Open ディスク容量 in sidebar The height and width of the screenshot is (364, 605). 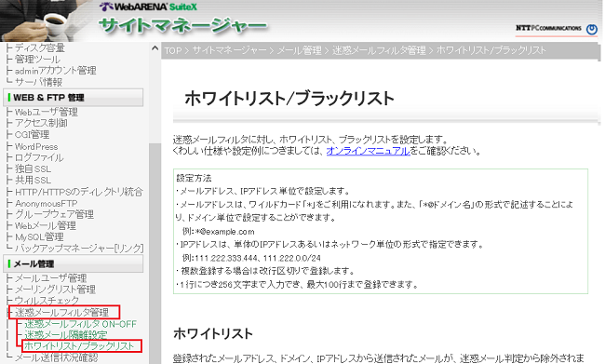[x=39, y=47]
